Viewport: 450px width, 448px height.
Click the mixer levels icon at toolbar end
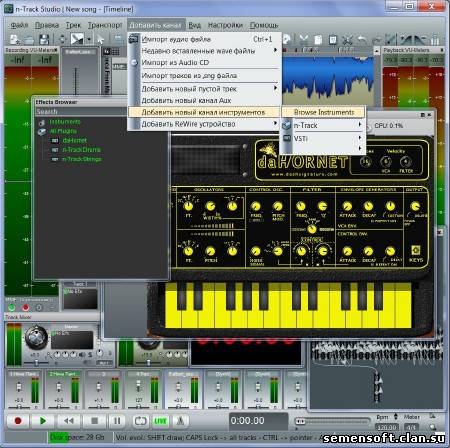[x=435, y=40]
